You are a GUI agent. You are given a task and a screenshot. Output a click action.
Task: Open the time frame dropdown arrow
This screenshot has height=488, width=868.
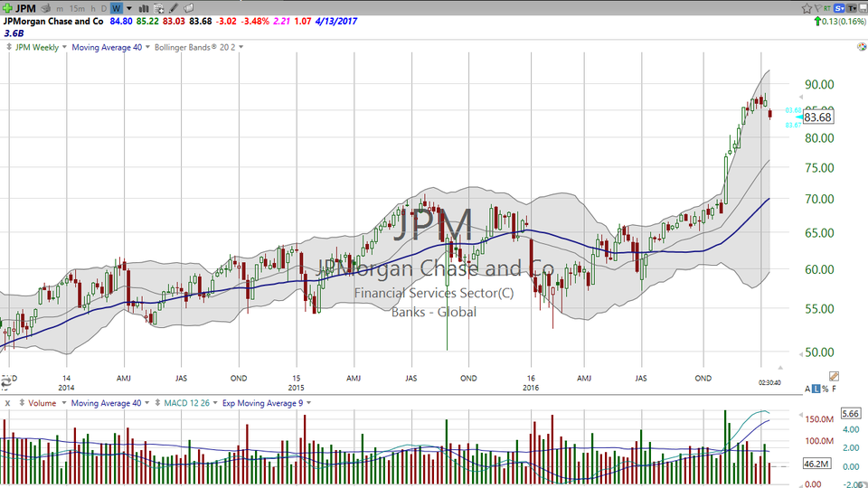click(129, 8)
